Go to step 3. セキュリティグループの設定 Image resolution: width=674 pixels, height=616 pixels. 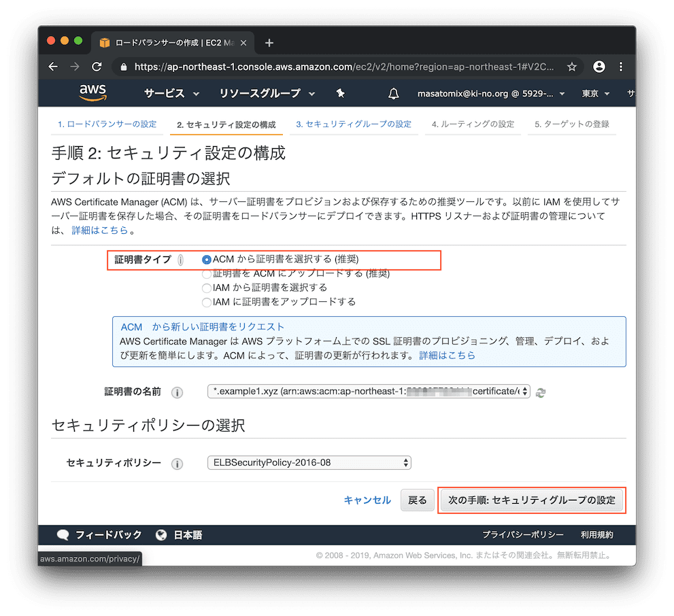(x=354, y=124)
